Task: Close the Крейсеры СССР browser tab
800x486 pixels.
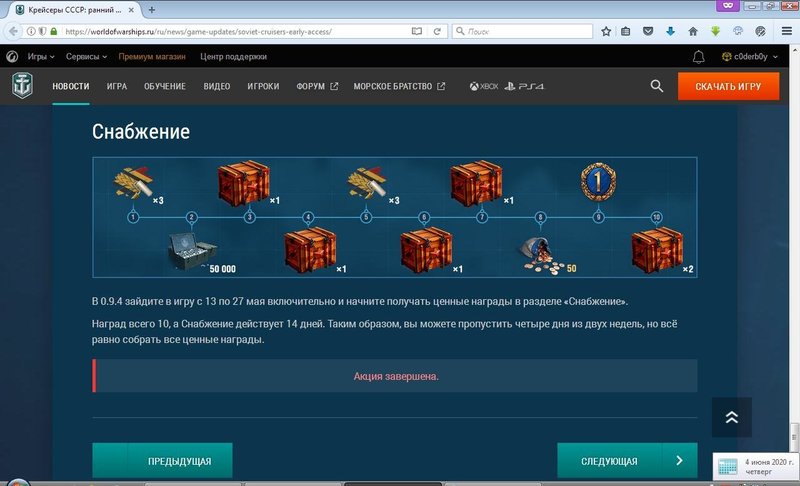Action: tap(131, 10)
